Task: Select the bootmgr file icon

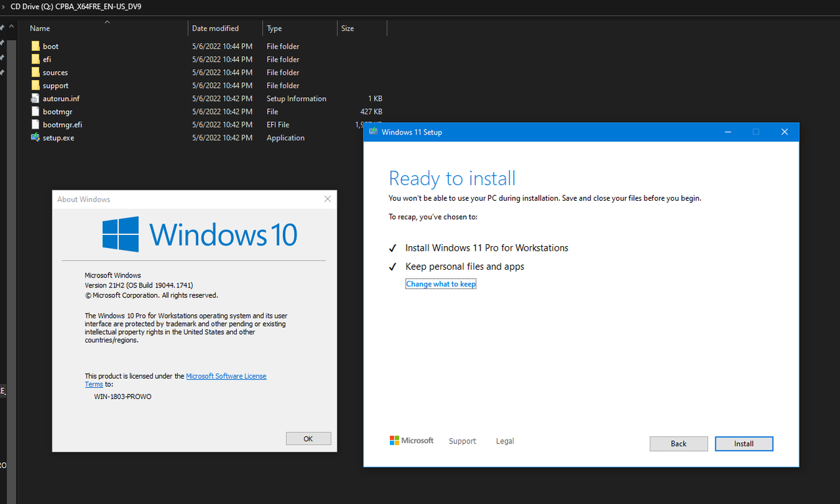Action: (x=35, y=112)
